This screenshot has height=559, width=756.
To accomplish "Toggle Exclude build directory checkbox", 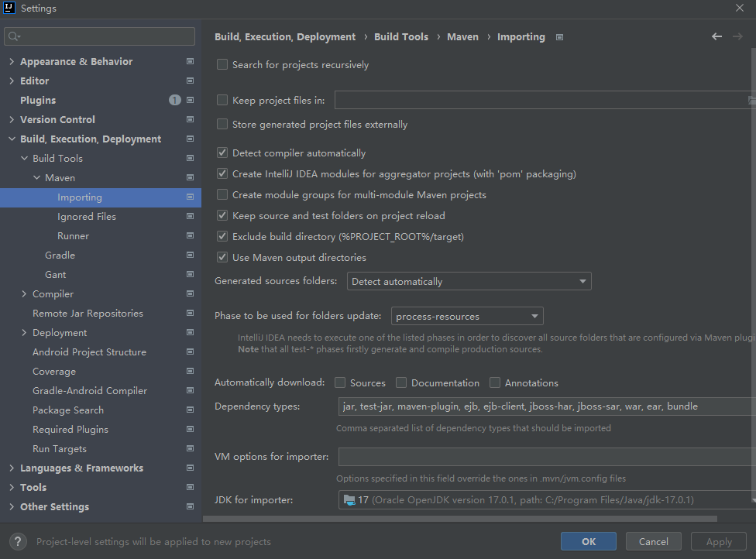I will (x=222, y=237).
